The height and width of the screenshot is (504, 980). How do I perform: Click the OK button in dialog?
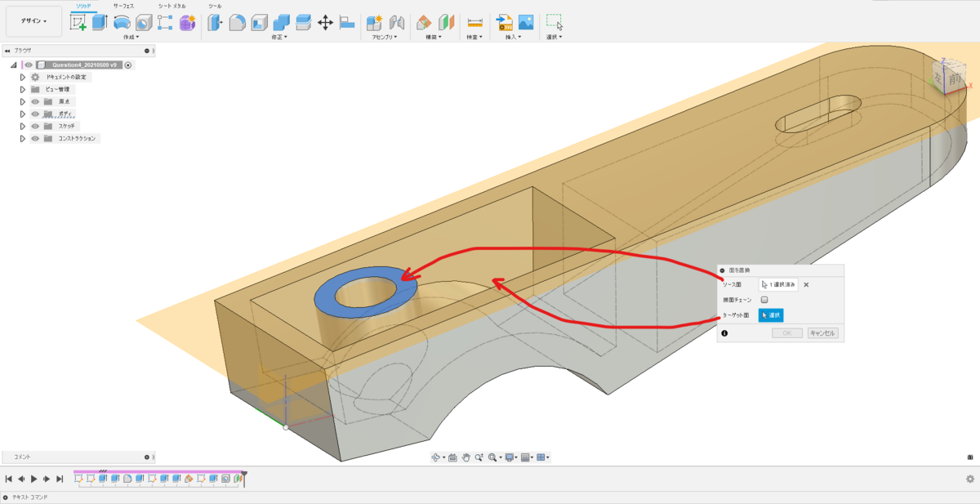786,333
